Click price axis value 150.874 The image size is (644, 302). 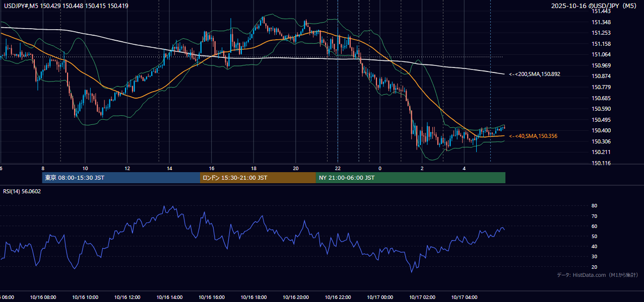602,77
